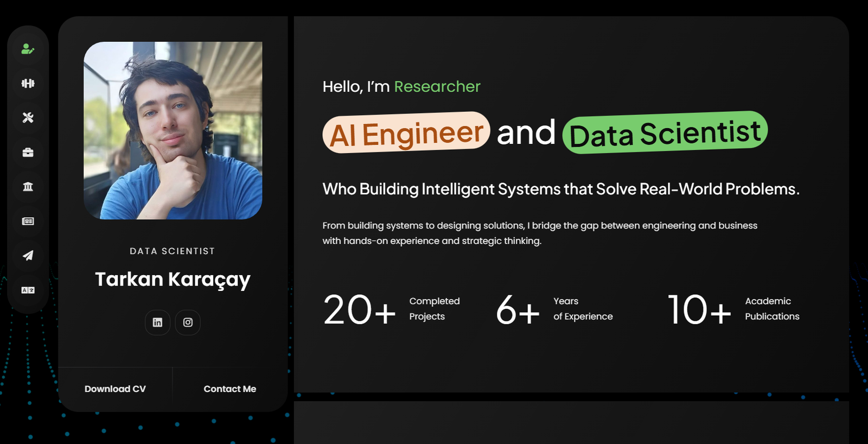
Task: Click the Download CV button
Action: [115, 389]
